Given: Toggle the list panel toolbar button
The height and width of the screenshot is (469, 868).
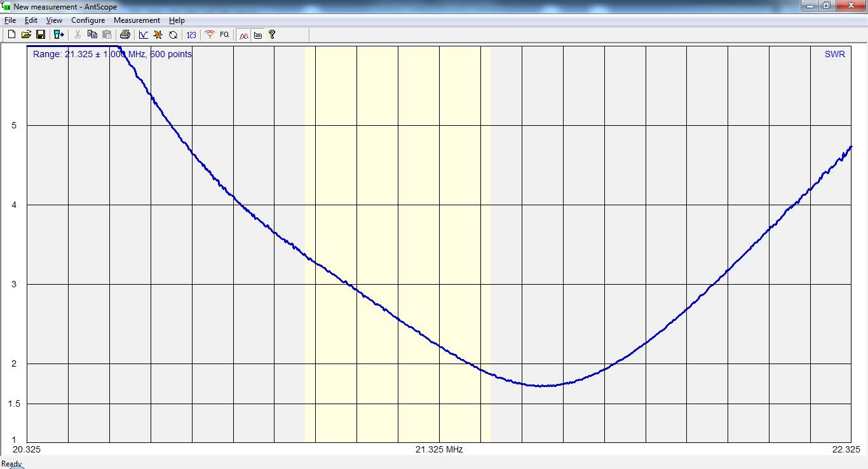Looking at the screenshot, I should tap(258, 35).
